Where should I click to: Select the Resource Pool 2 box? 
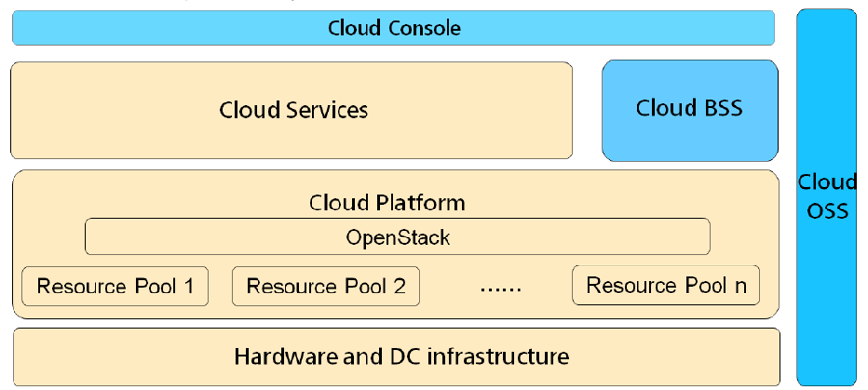tap(326, 287)
